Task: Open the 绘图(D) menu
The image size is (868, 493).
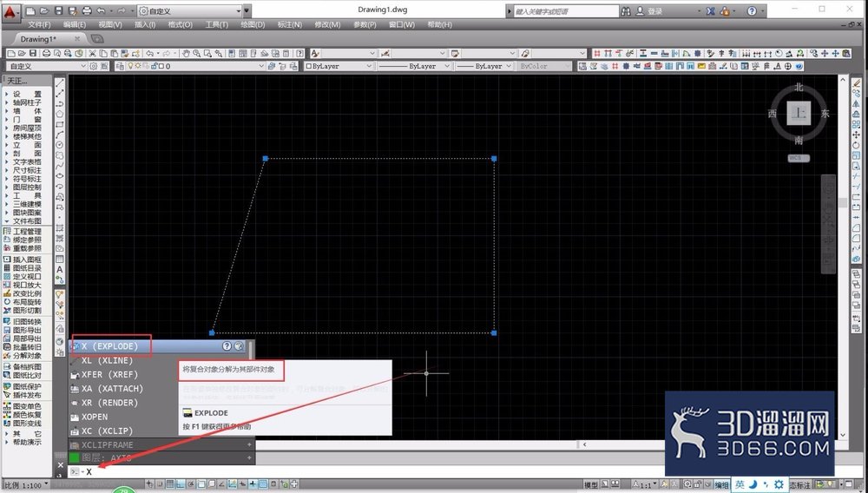Action: point(253,25)
